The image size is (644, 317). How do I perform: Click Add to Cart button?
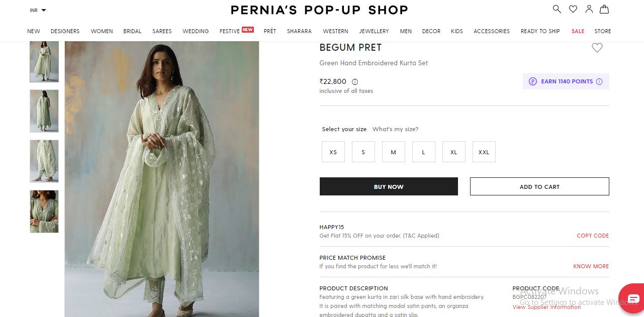click(539, 186)
